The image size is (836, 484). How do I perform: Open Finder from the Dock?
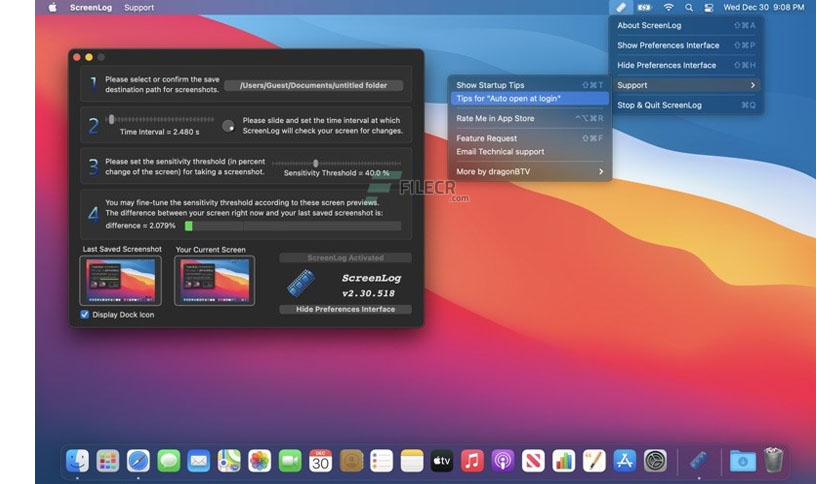pyautogui.click(x=77, y=461)
